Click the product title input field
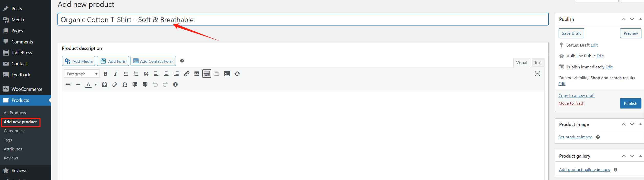This screenshot has width=644, height=180. click(x=303, y=20)
